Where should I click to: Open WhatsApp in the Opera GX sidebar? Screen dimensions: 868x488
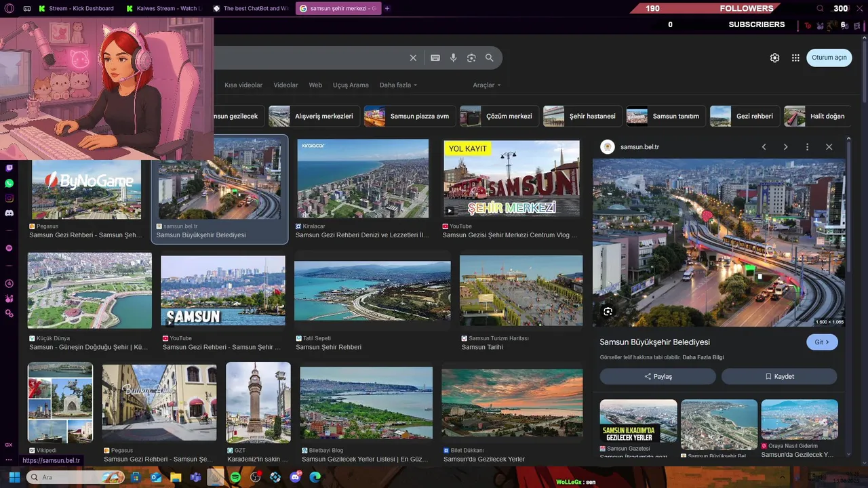click(x=9, y=183)
